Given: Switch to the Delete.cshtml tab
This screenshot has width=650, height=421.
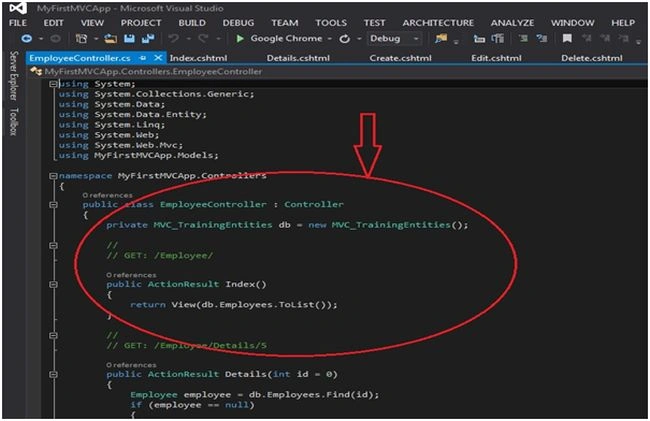Looking at the screenshot, I should pyautogui.click(x=592, y=58).
